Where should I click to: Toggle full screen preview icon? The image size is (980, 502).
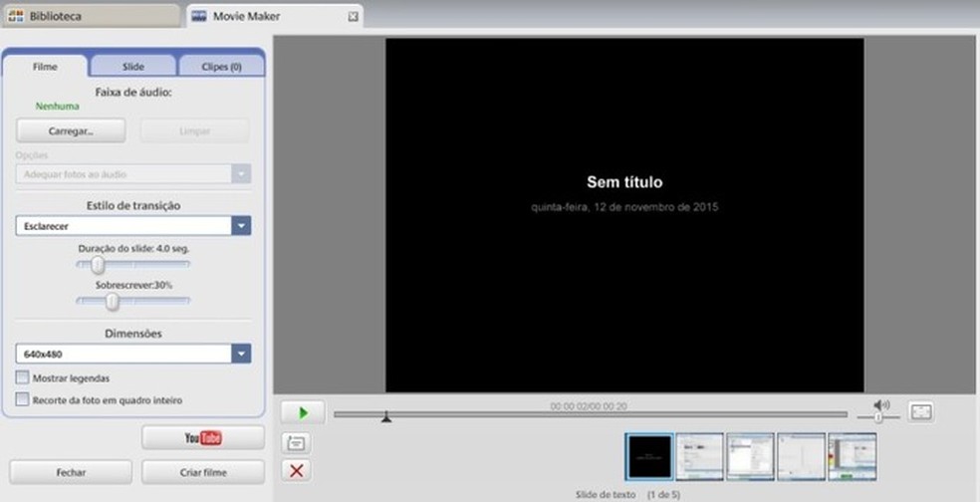[921, 412]
